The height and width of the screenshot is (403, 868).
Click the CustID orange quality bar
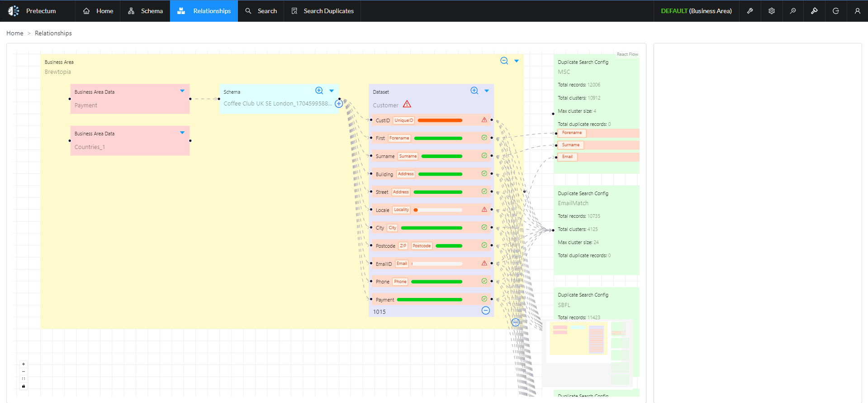coord(440,120)
